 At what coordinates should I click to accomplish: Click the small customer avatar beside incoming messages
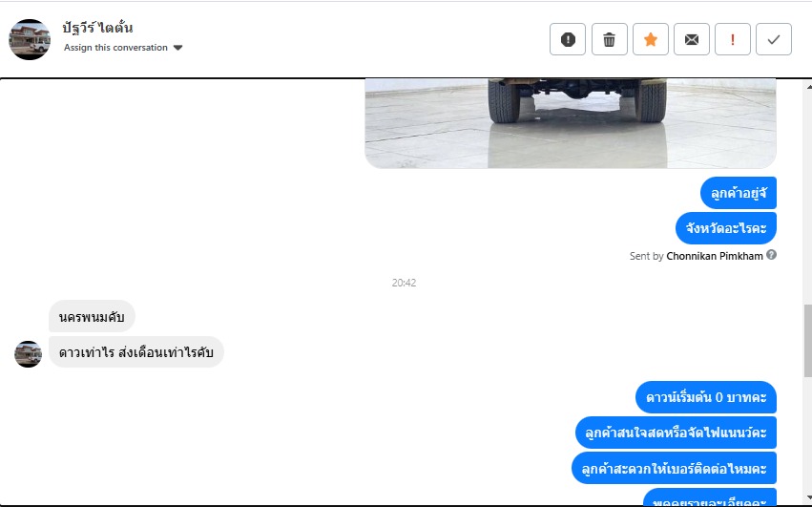click(x=28, y=354)
